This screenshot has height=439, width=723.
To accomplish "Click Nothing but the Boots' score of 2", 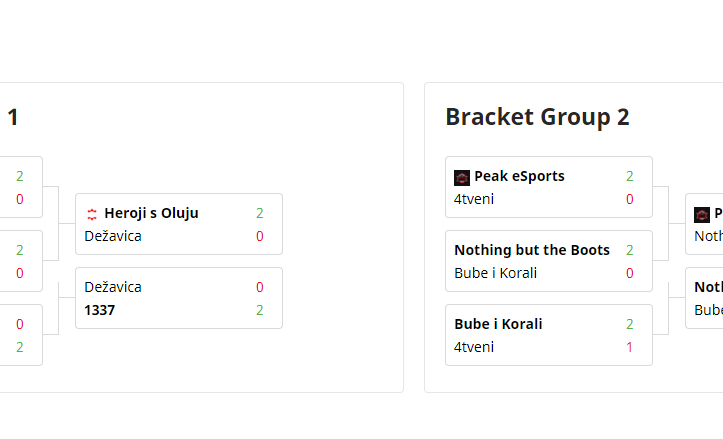I will coord(630,250).
